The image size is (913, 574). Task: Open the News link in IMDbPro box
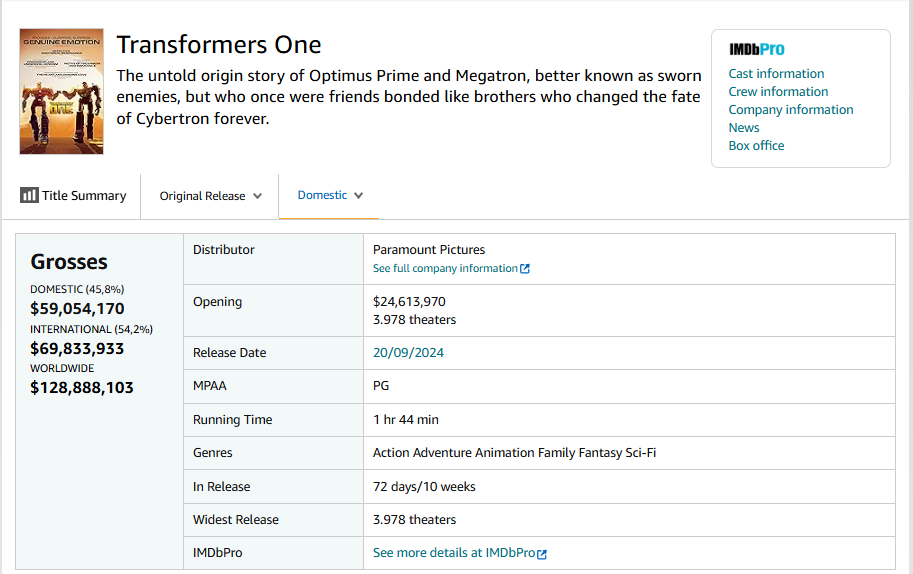pyautogui.click(x=744, y=127)
